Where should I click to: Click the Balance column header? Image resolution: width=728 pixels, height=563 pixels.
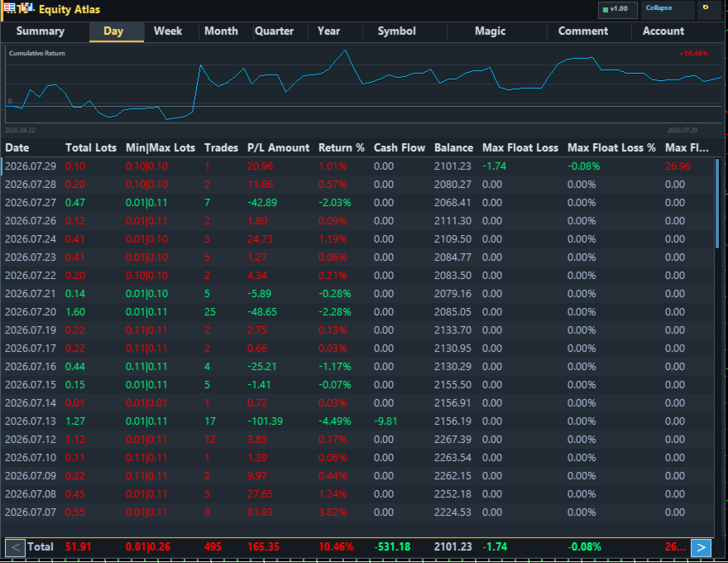[x=453, y=147]
